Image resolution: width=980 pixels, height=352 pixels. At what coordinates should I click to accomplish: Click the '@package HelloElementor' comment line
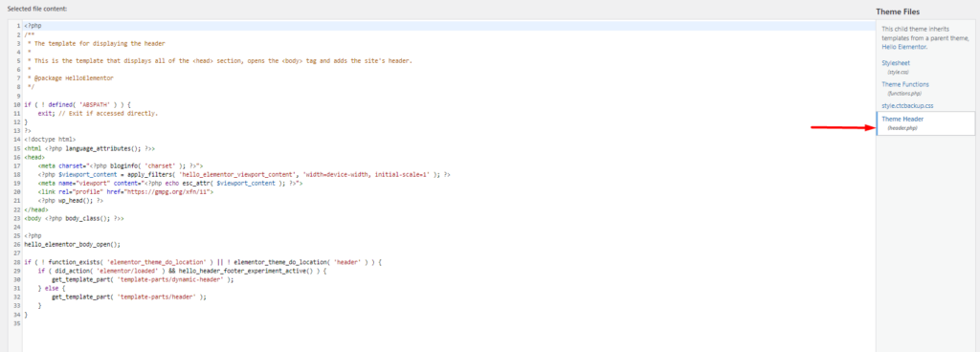pos(70,78)
